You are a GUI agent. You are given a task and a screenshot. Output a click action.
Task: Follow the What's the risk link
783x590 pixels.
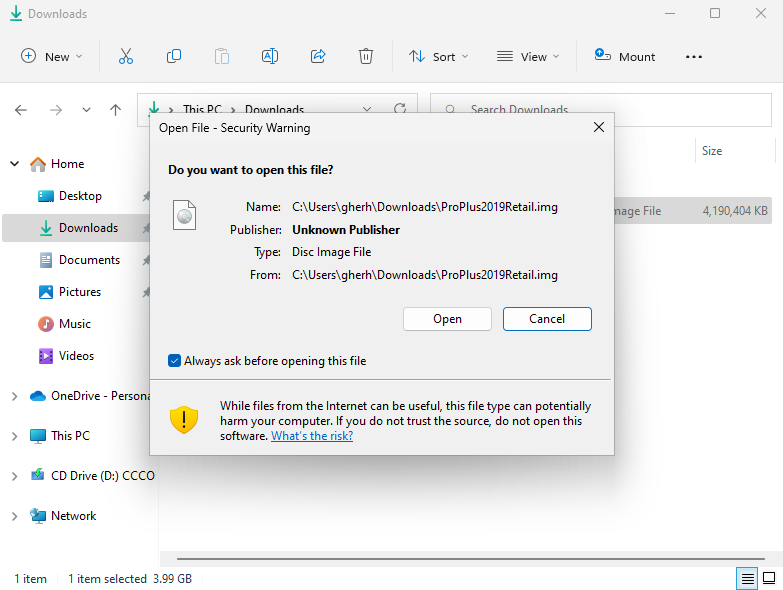312,436
